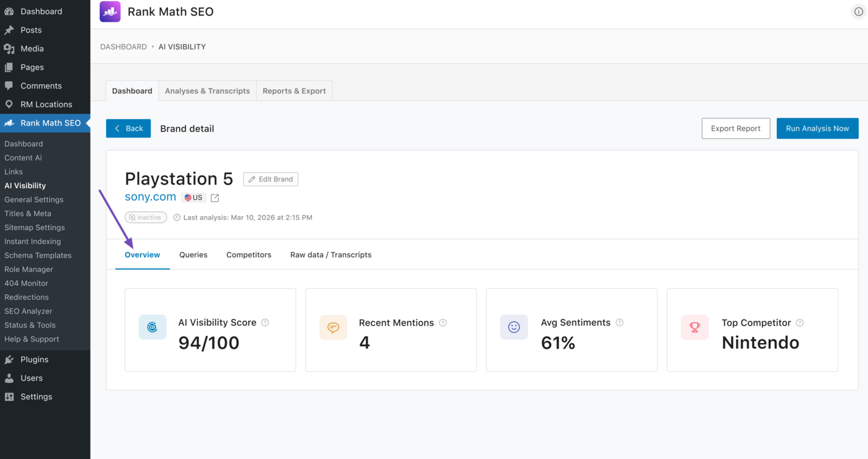Screen dimensions: 868x459
Task: Click the Nintendo competitor name
Action: [761, 343]
